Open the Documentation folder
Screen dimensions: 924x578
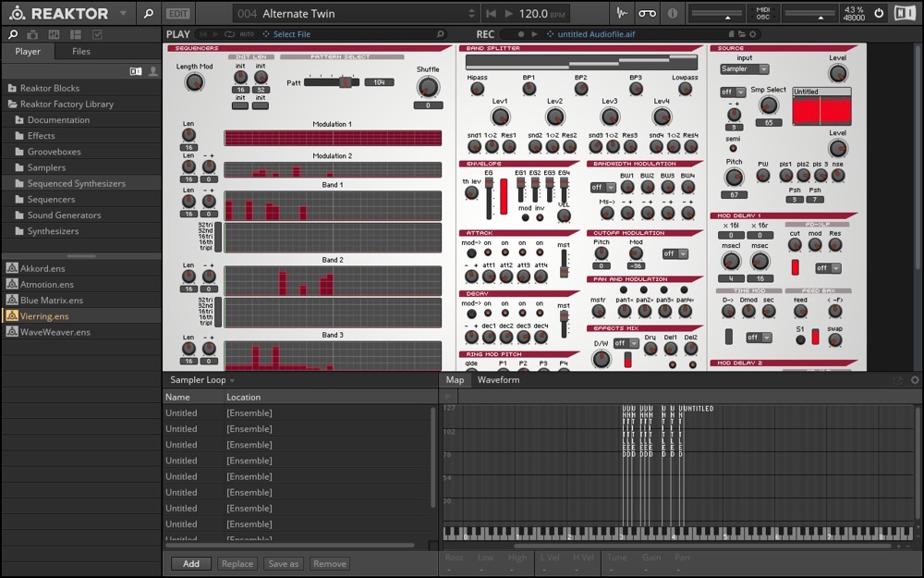pyautogui.click(x=58, y=119)
